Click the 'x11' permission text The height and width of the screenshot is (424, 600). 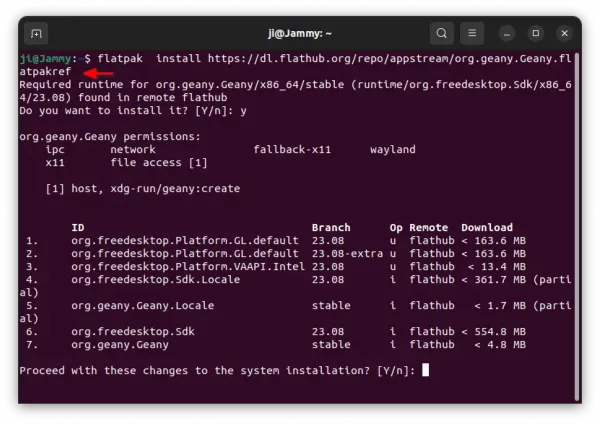[55, 163]
